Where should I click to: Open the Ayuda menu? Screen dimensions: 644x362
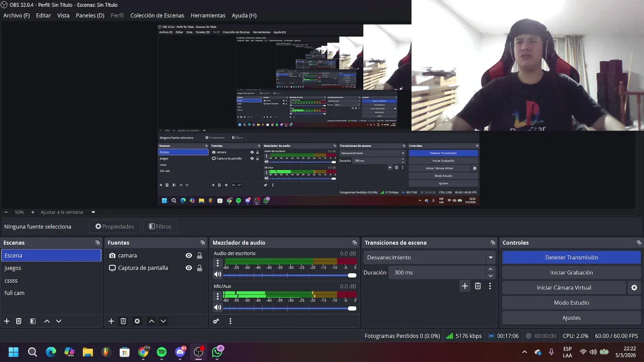[244, 16]
